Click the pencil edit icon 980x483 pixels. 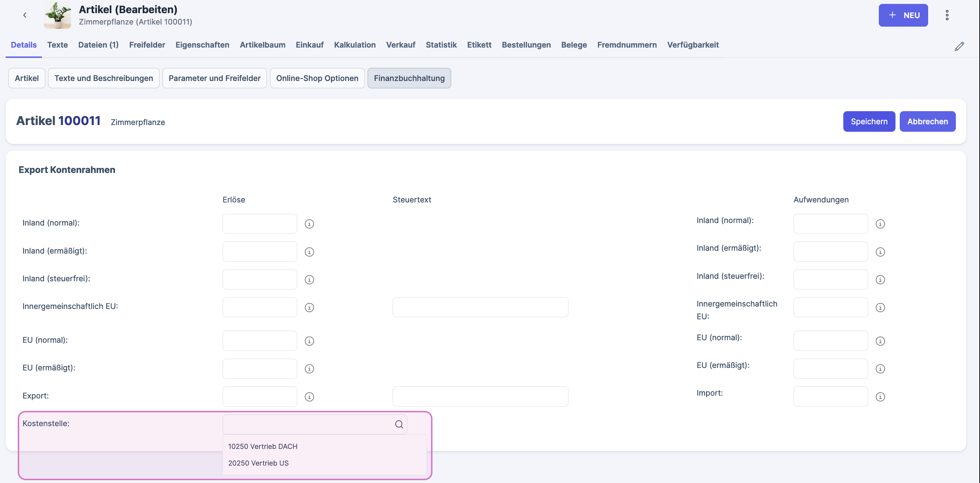[x=959, y=47]
